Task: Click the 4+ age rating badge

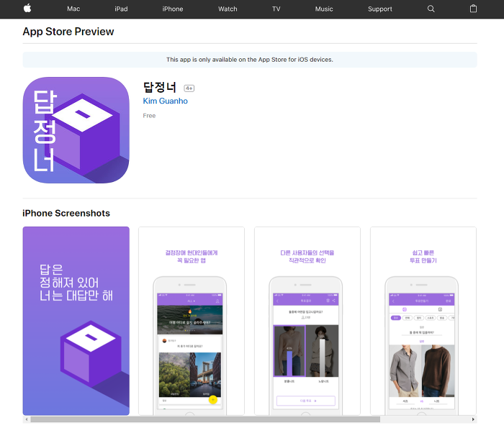Action: tap(189, 88)
